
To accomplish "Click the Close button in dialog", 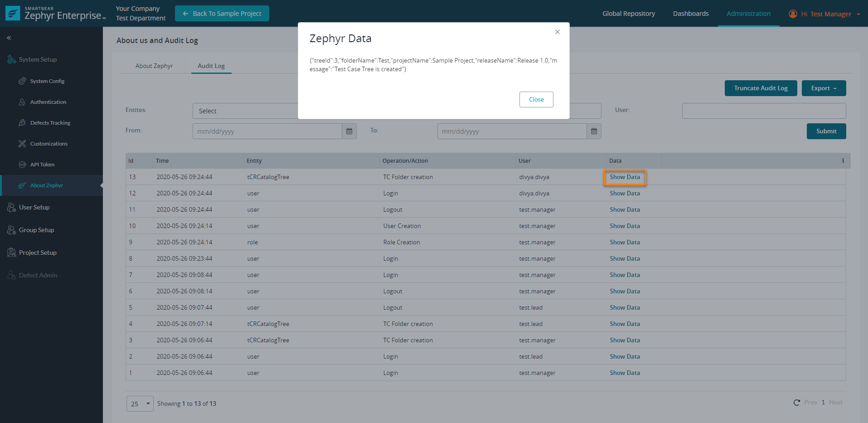I will [x=536, y=100].
